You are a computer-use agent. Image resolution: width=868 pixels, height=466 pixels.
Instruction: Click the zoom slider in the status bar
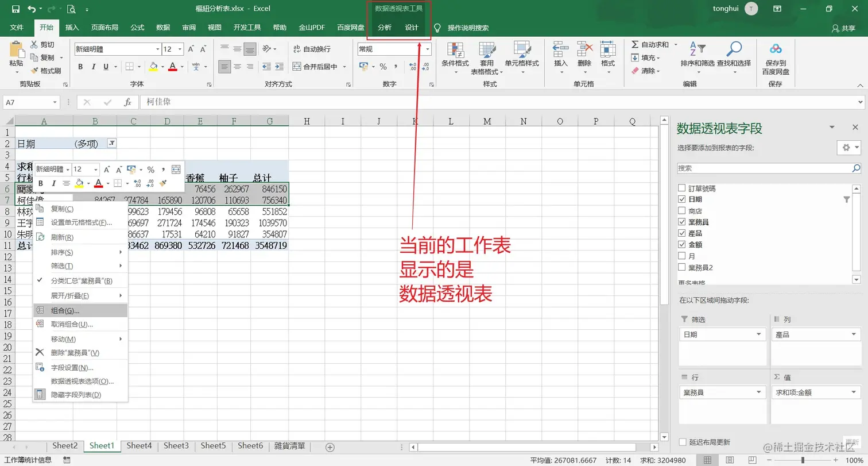pos(803,460)
